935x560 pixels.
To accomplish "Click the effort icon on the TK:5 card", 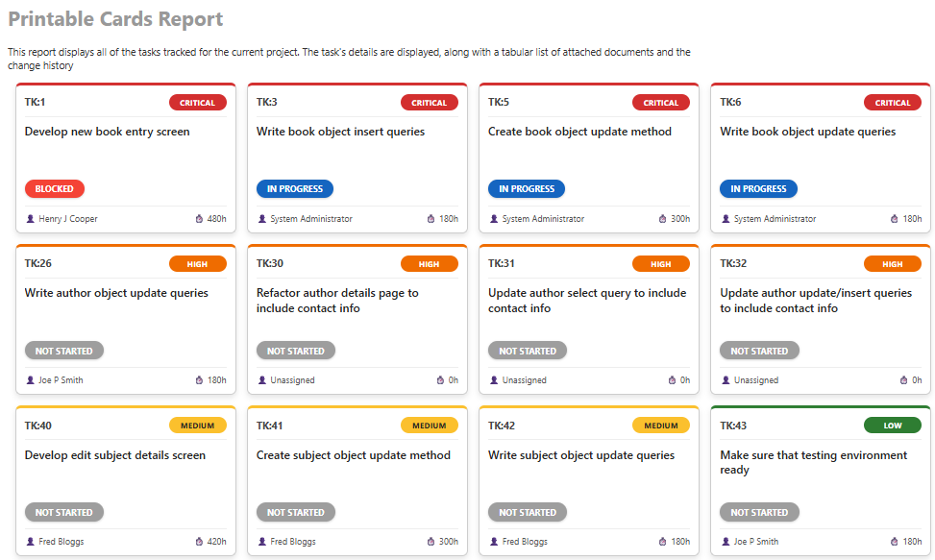I will (663, 219).
